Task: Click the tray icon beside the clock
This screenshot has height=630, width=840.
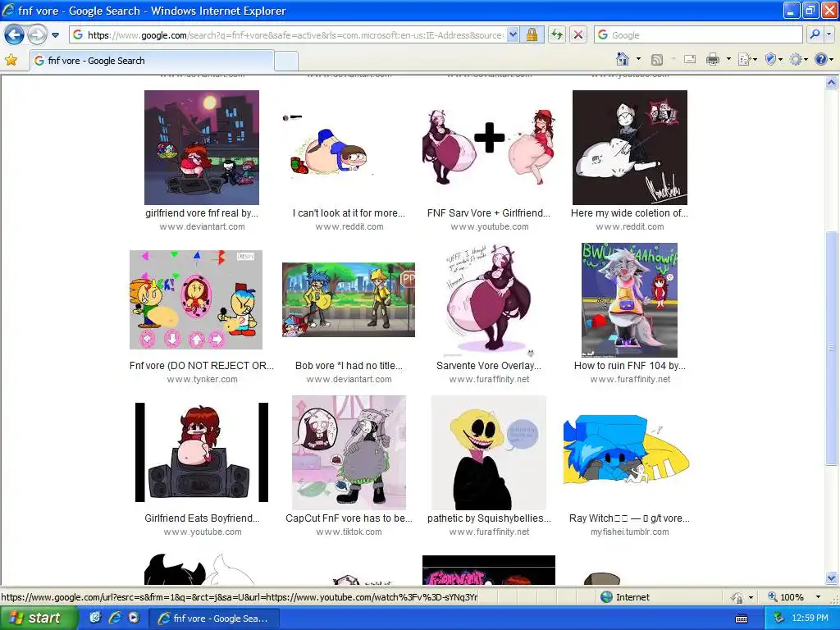Action: tap(779, 619)
